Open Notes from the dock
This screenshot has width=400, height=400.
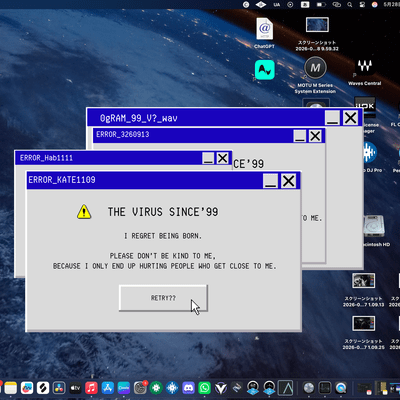(11, 388)
